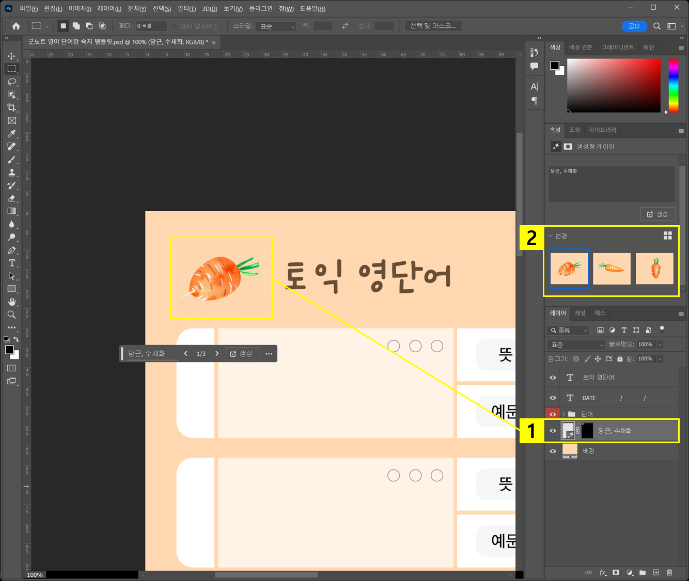Select the Hand tool
Screen dimensions: 689x581
pyautogui.click(x=12, y=301)
